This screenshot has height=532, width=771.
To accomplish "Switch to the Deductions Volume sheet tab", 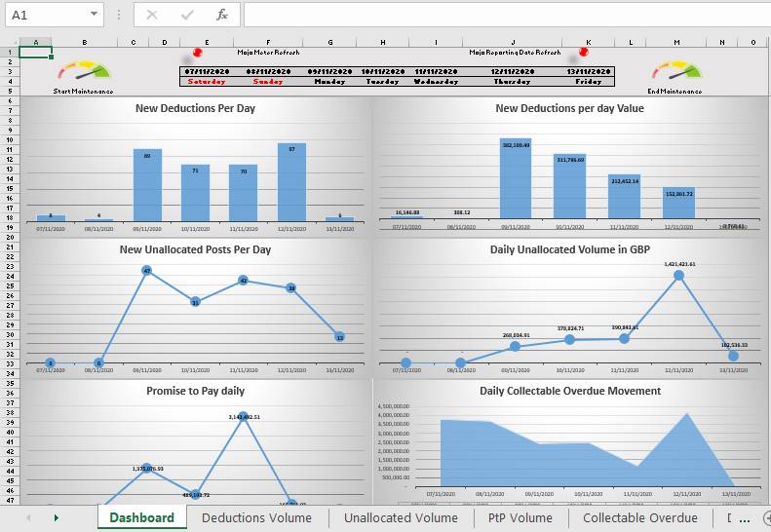I will point(256,517).
